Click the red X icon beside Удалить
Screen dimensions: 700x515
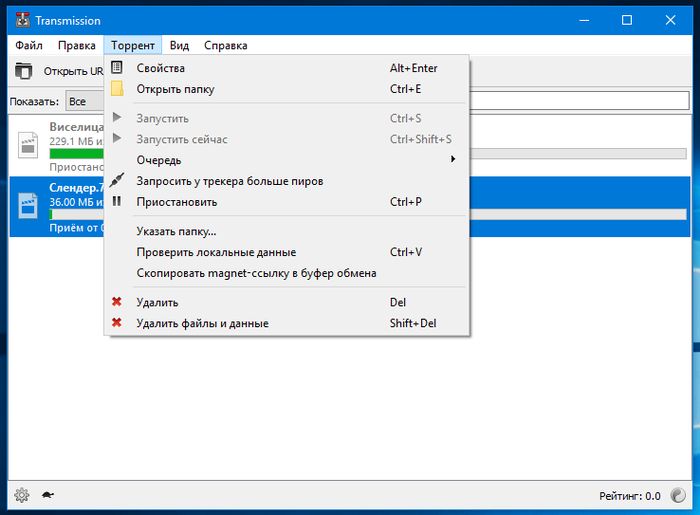coord(117,302)
